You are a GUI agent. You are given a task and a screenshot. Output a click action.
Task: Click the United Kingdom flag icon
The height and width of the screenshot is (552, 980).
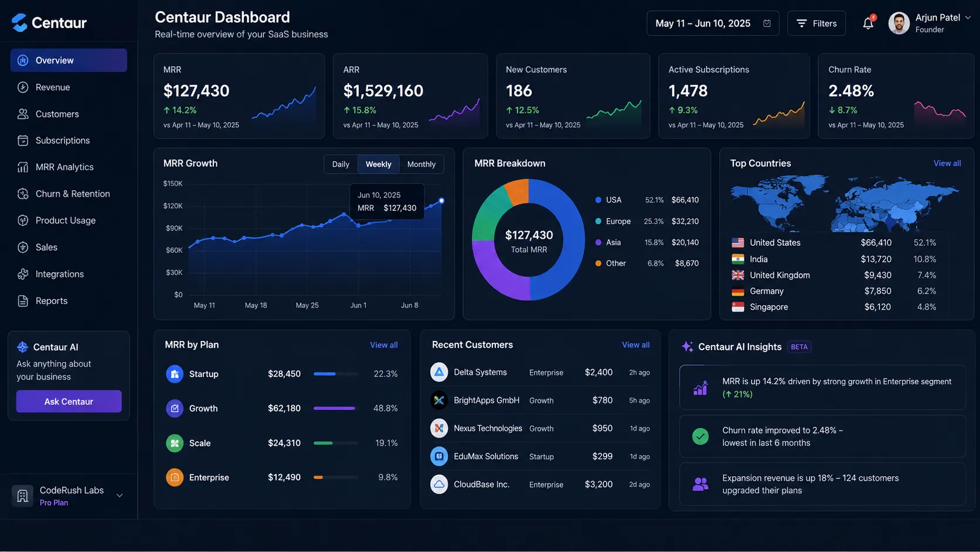click(x=738, y=275)
